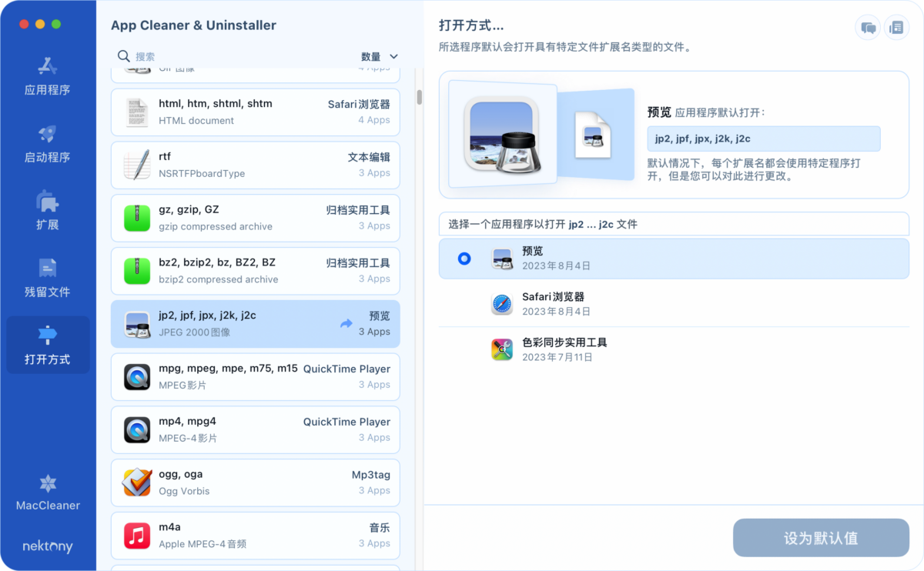Screen dimensions: 924x571
Task: Click the 打开方式... heading
Action: tap(471, 25)
